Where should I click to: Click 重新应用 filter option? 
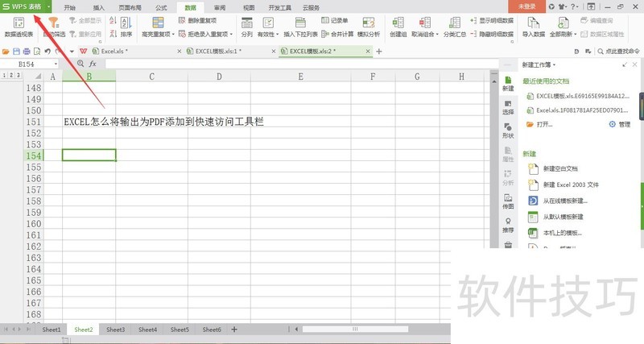[85, 34]
